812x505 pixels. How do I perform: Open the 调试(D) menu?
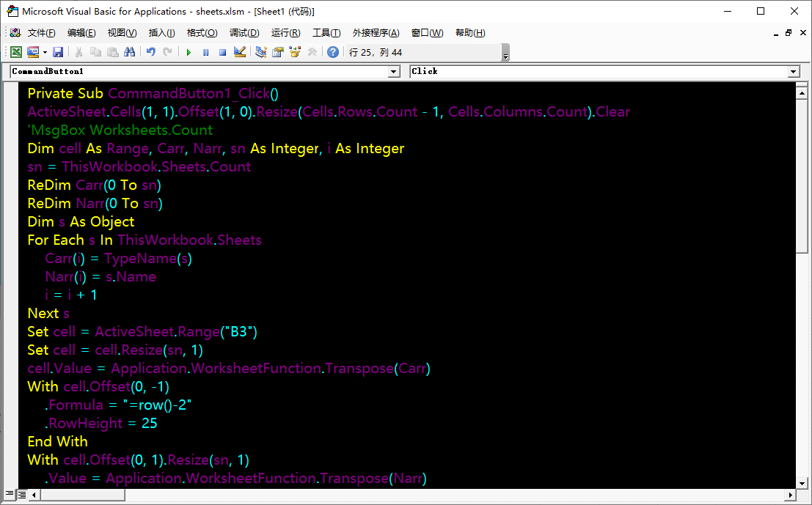[x=244, y=33]
